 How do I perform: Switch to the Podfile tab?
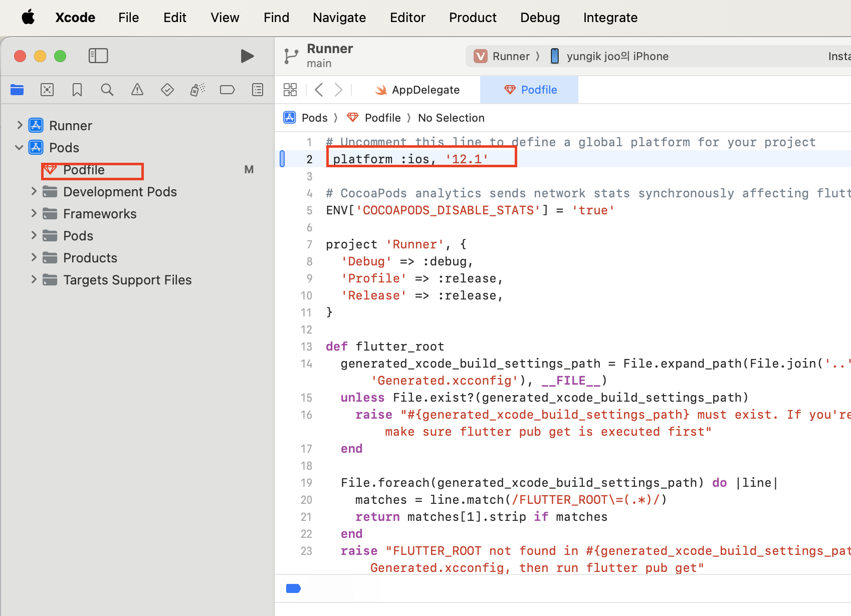click(529, 90)
